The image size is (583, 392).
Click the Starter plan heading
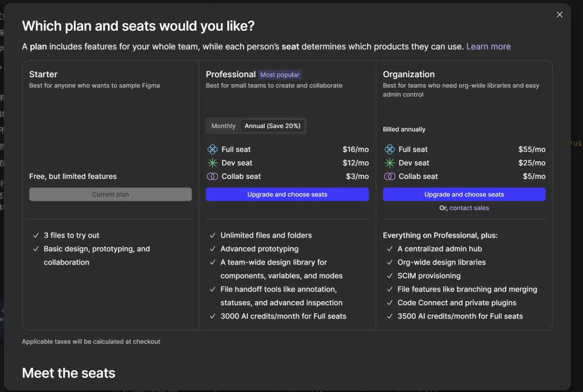click(43, 75)
